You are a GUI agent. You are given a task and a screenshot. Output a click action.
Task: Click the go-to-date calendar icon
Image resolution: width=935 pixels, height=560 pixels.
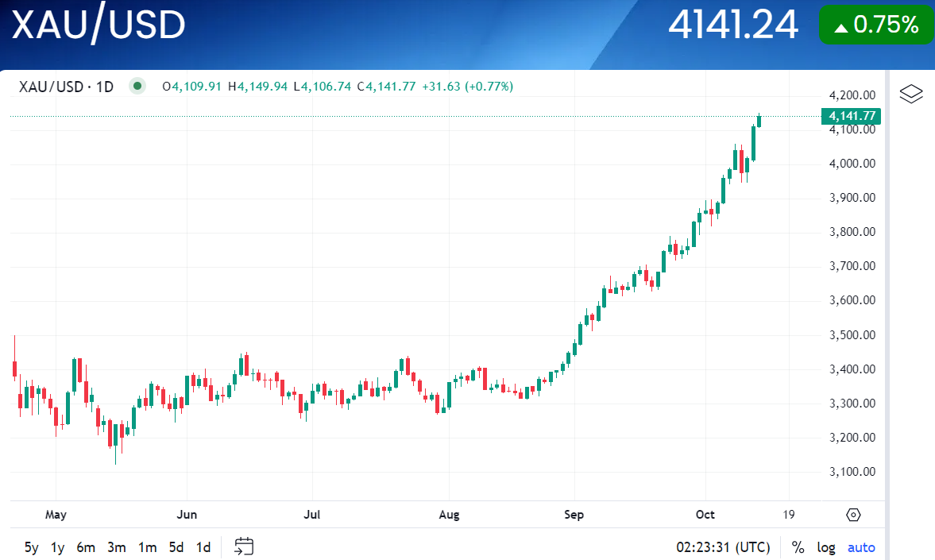coord(244,546)
